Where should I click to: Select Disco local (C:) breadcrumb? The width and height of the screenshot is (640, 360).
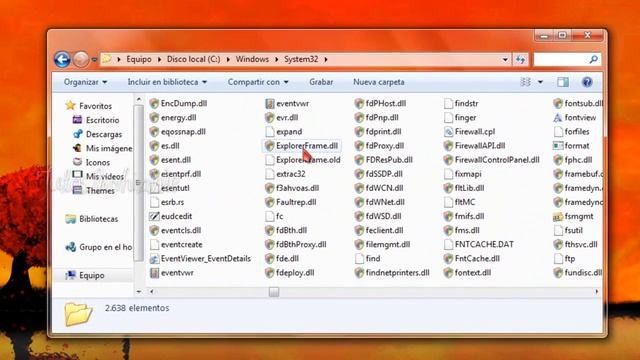[x=193, y=59]
